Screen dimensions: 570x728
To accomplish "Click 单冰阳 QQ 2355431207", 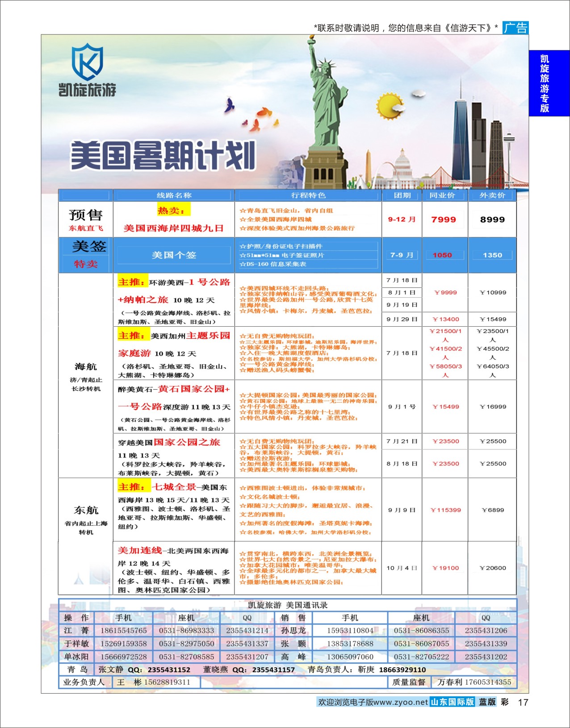I will tap(247, 657).
